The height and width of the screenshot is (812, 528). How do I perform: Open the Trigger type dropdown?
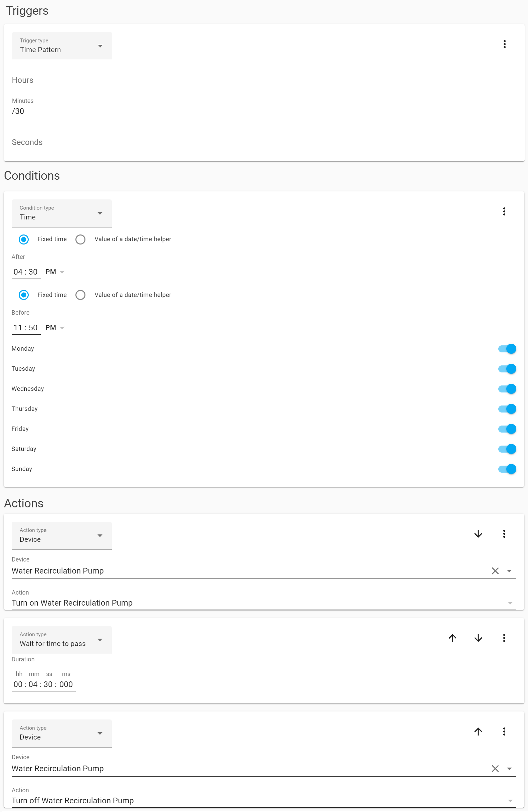[62, 46]
